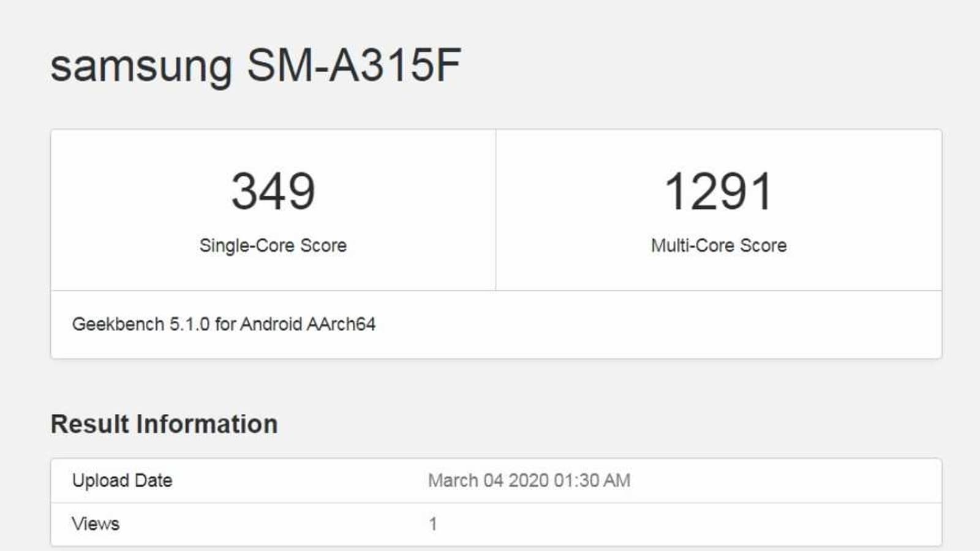Click the "Multi-Core Score" label
The width and height of the screenshot is (980, 551).
(x=718, y=246)
